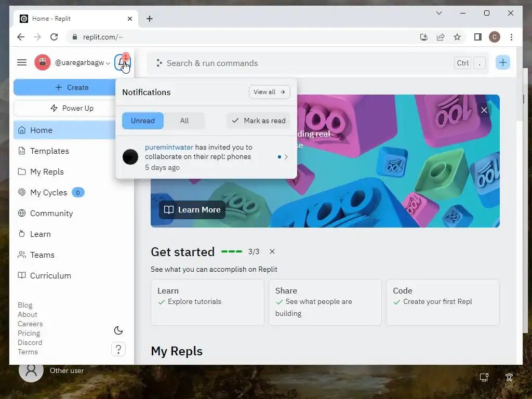Viewport: 532px width, 399px height.
Task: Open the hamburger sidebar menu
Action: coord(22,62)
